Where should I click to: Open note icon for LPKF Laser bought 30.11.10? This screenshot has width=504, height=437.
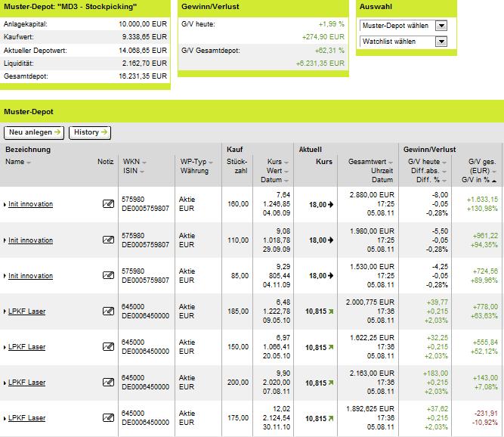pyautogui.click(x=108, y=417)
